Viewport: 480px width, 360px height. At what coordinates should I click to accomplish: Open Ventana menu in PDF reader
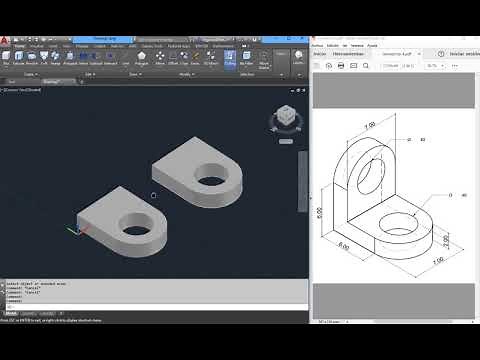pos(357,45)
